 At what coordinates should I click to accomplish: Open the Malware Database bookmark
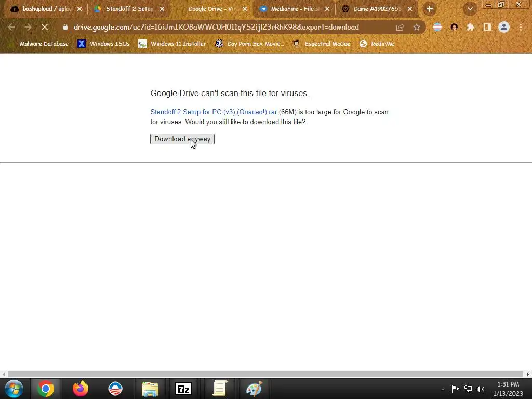point(39,44)
